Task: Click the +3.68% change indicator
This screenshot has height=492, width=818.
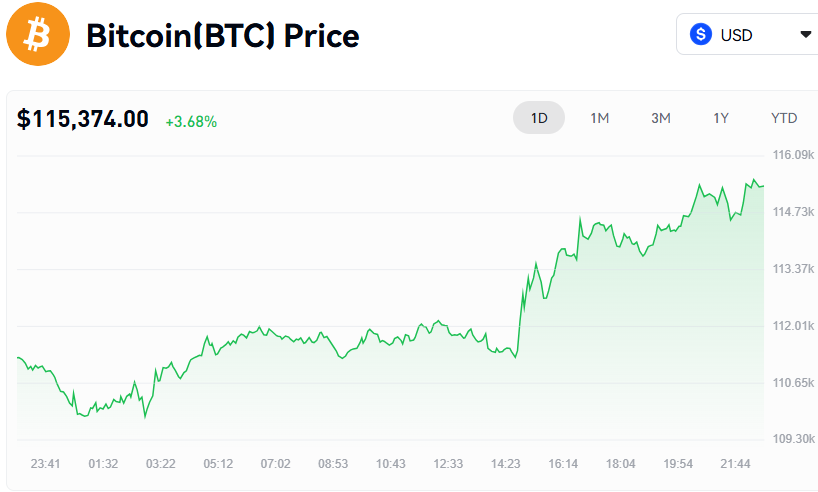Action: coord(191,121)
